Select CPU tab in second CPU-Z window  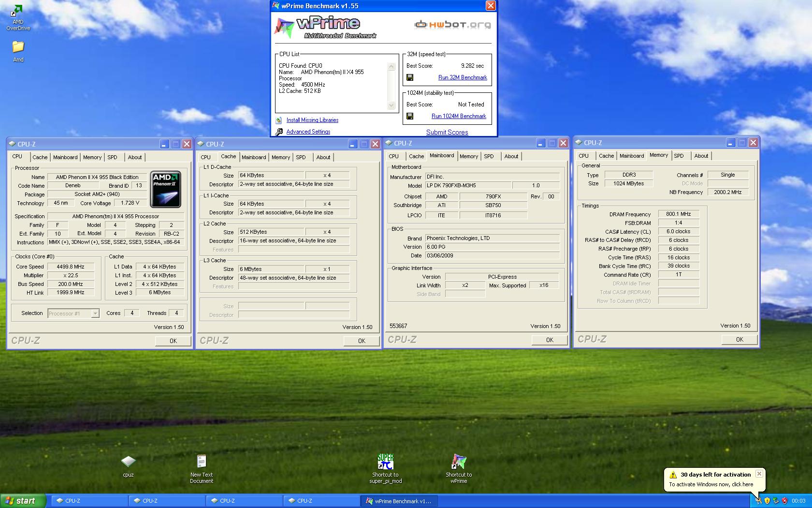pos(205,157)
